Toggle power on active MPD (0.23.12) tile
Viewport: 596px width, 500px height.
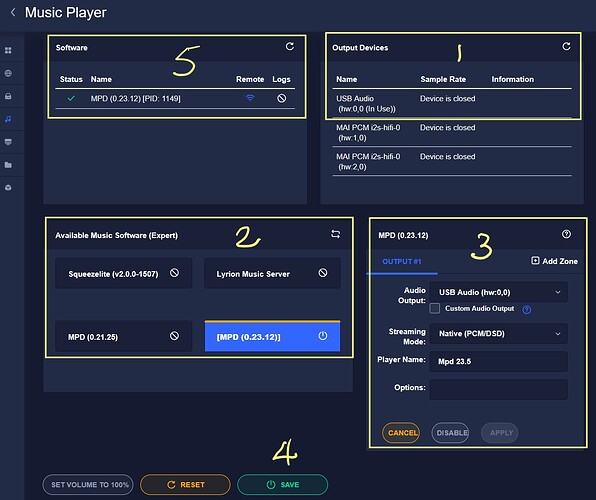(x=323, y=336)
